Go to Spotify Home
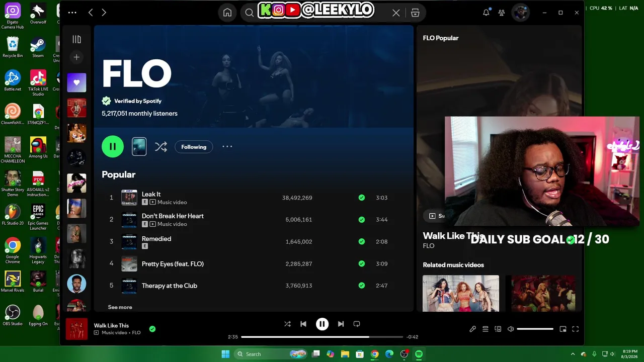Image resolution: width=644 pixels, height=362 pixels. coord(227,13)
